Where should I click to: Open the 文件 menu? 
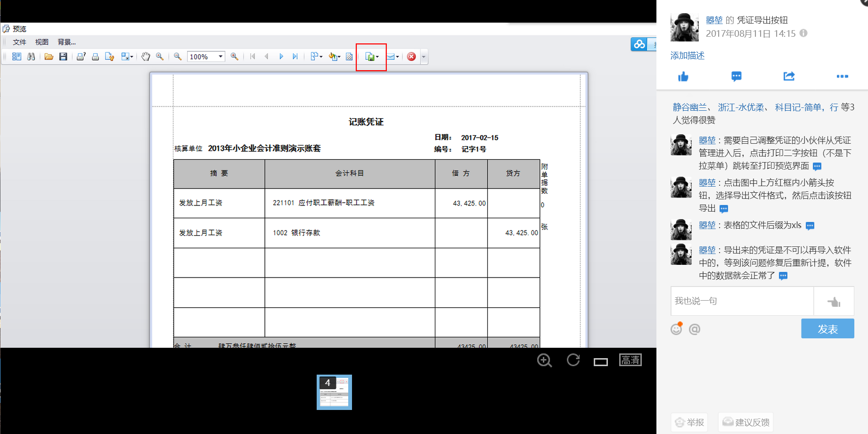(x=19, y=42)
